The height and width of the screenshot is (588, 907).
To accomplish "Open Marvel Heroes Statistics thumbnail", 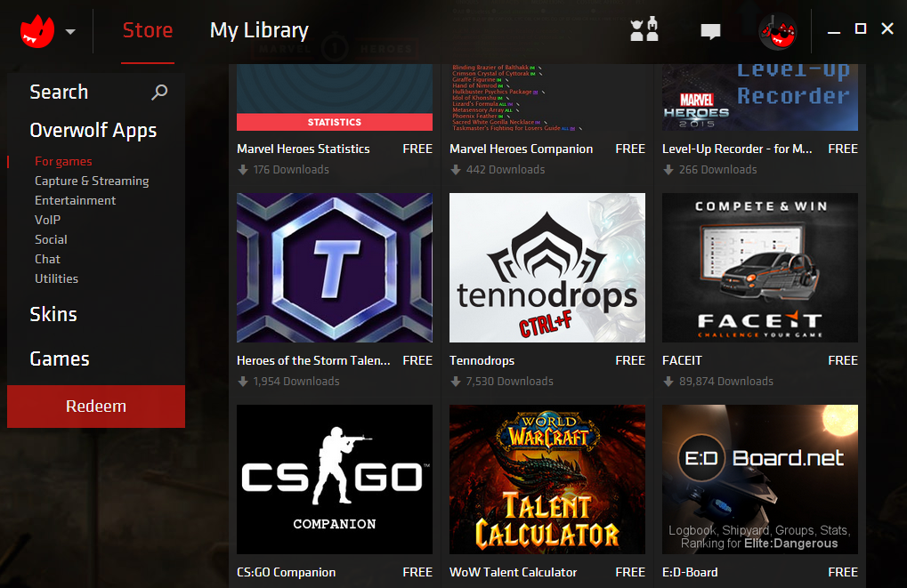I will (x=335, y=97).
